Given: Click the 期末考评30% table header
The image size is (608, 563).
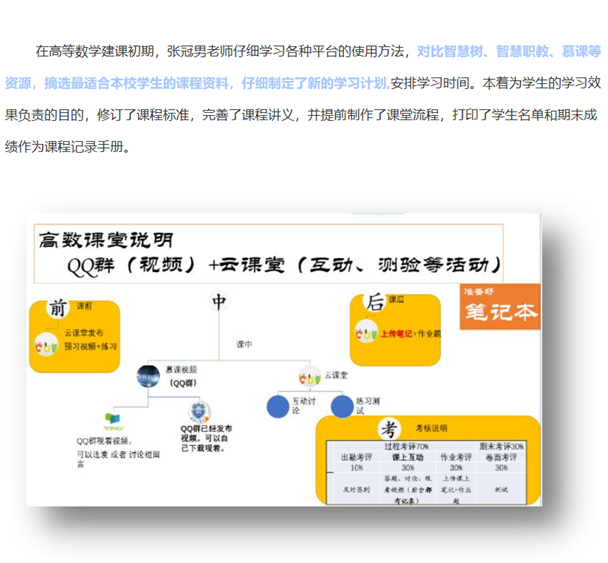Looking at the screenshot, I should click(501, 446).
